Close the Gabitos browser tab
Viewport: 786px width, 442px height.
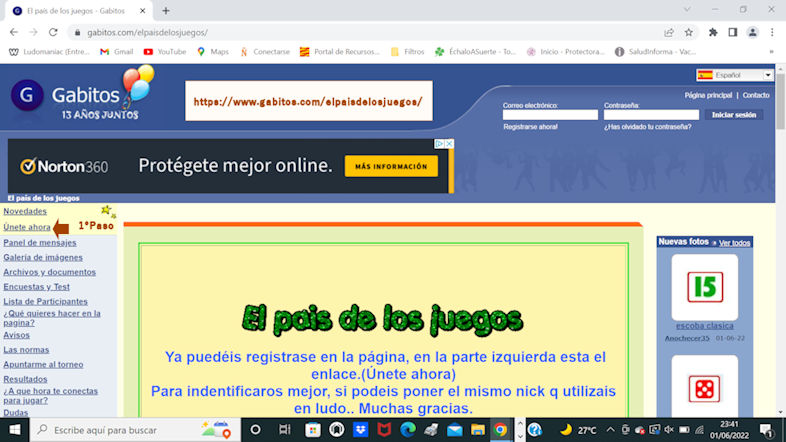(x=142, y=11)
